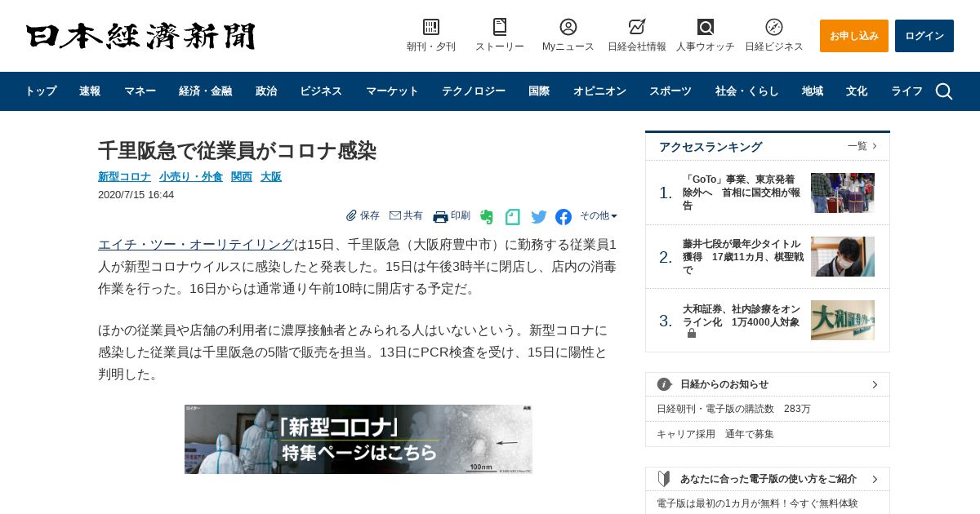Open 日経朝刊・電子版の購読数 notice
This screenshot has width=980, height=514.
coord(733,409)
